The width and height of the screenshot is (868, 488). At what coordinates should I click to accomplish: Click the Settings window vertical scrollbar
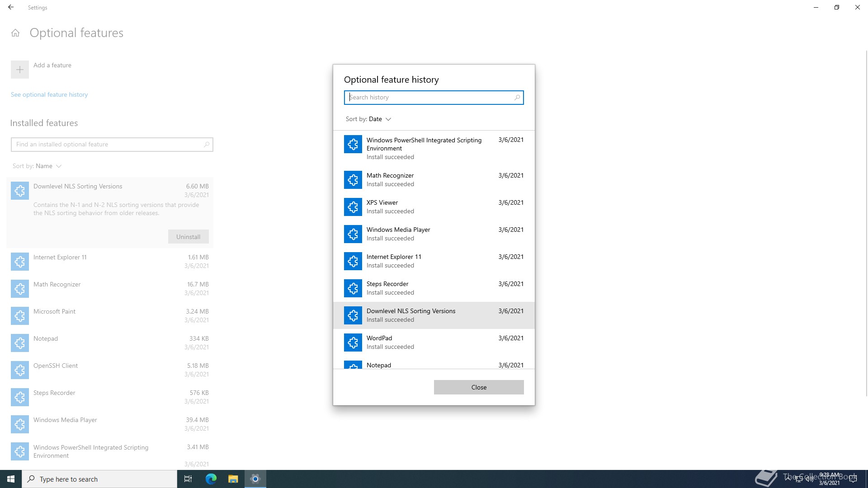pos(866,223)
